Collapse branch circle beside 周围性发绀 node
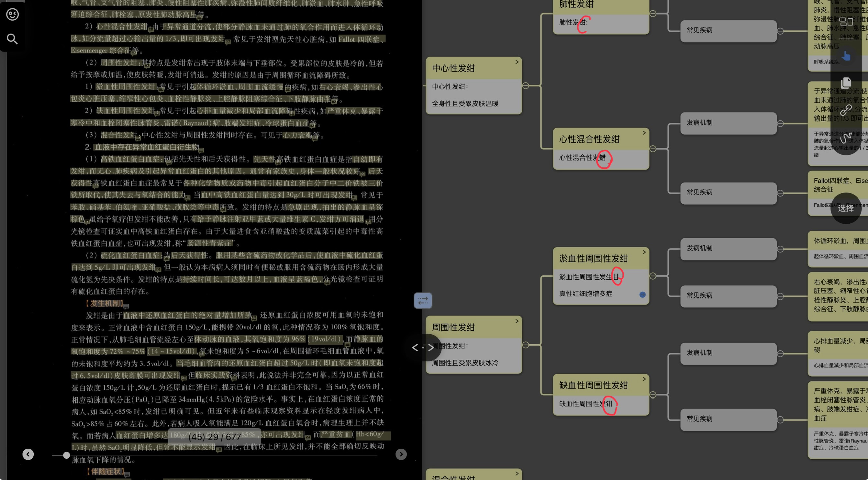 [526, 345]
